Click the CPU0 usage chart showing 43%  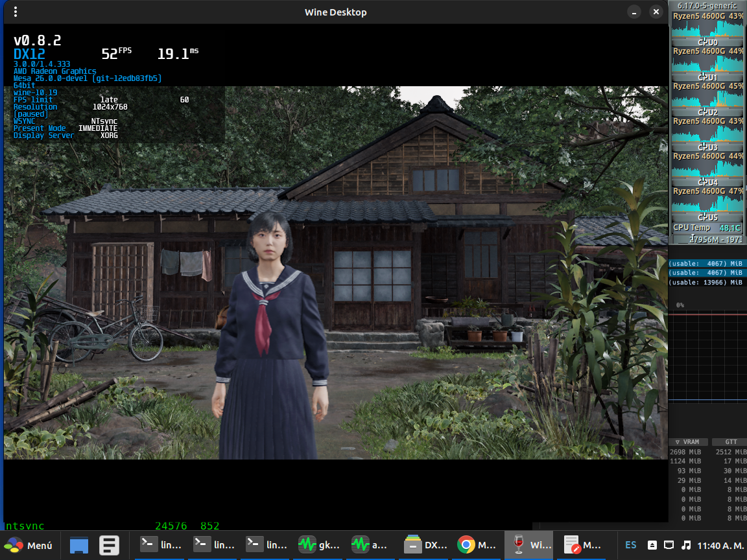707,25
